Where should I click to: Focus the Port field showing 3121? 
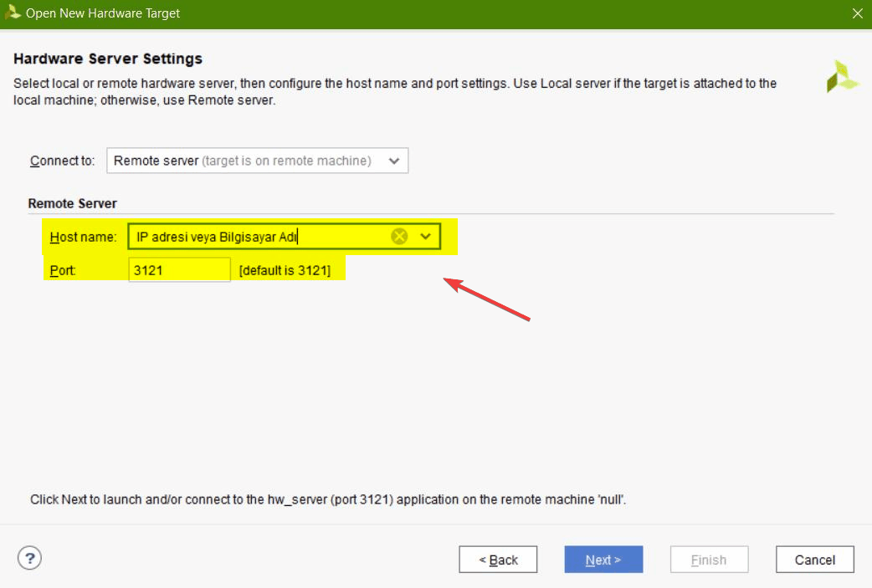[179, 270]
